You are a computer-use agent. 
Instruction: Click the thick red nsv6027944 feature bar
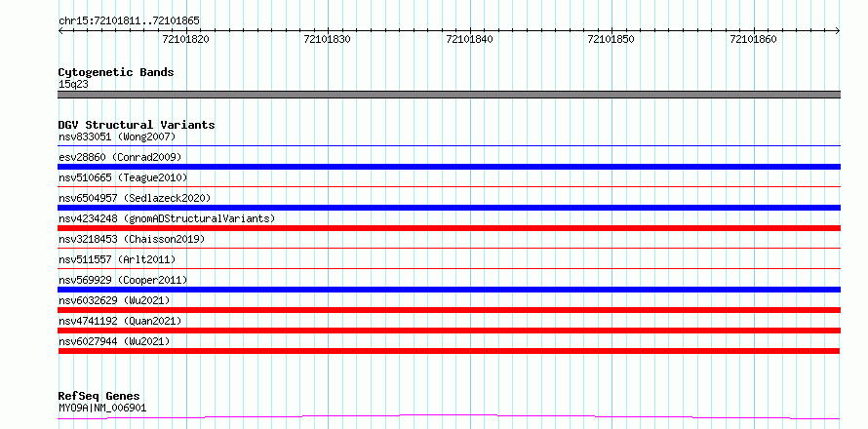pos(449,351)
